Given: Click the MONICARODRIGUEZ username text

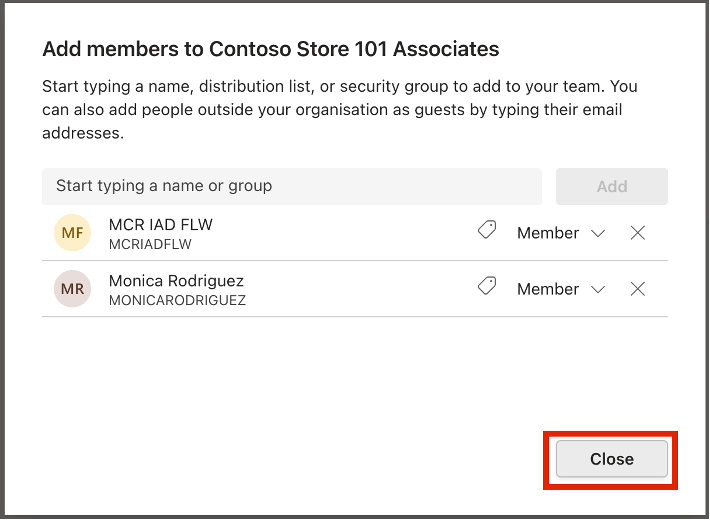Looking at the screenshot, I should coord(178,300).
